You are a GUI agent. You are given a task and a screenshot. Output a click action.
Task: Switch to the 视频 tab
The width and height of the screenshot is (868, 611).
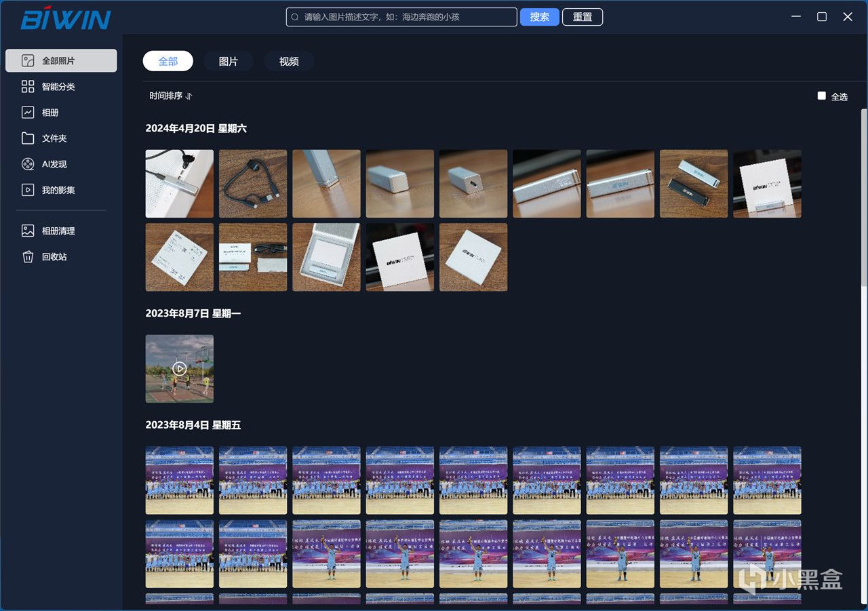tap(289, 61)
